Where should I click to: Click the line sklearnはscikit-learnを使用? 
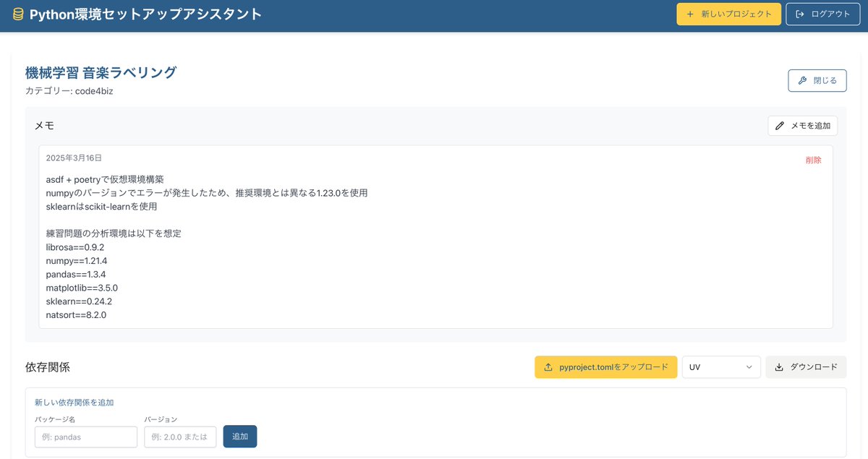101,207
